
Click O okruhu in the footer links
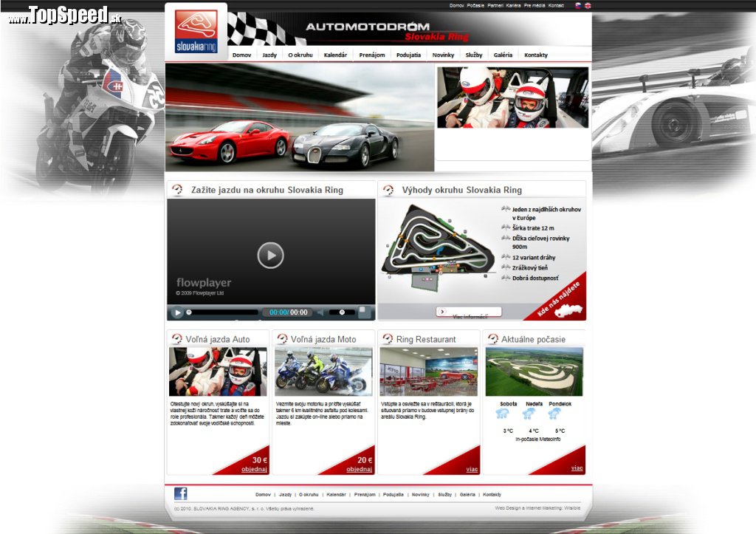(x=309, y=494)
